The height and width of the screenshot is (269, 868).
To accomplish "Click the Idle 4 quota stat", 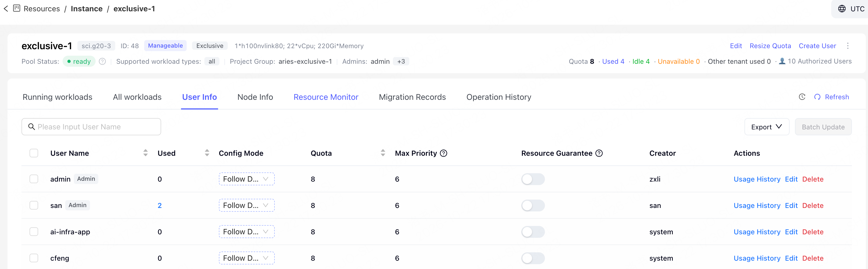I will tap(641, 61).
